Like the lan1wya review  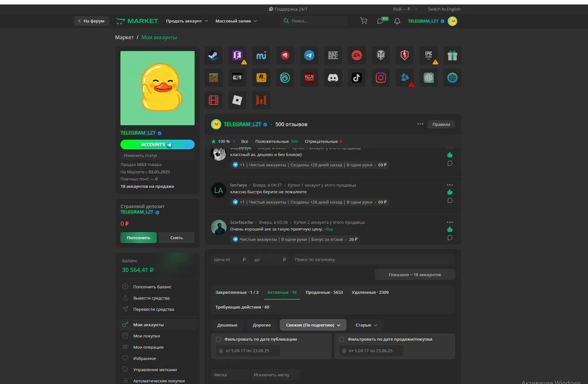450,192
